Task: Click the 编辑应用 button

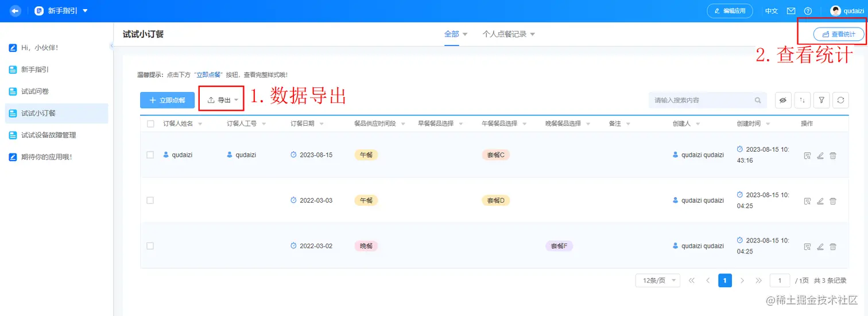Action: tap(730, 11)
